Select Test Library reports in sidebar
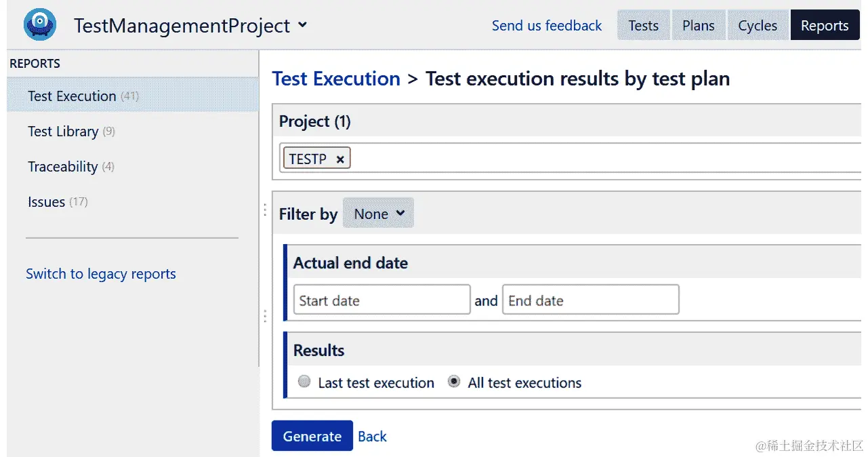The height and width of the screenshot is (457, 868). [63, 132]
